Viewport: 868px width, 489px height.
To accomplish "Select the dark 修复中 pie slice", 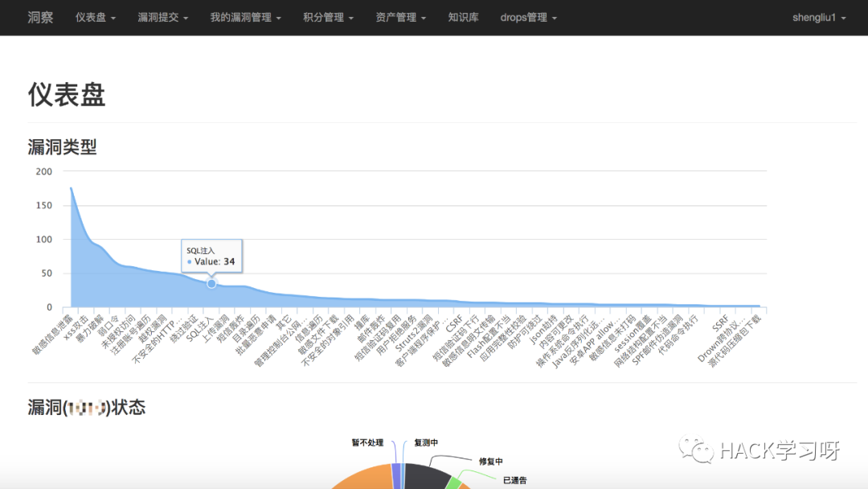I will (426, 478).
